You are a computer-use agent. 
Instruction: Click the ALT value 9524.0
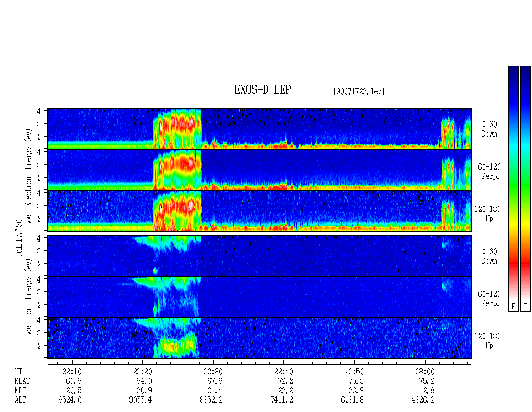click(70, 400)
